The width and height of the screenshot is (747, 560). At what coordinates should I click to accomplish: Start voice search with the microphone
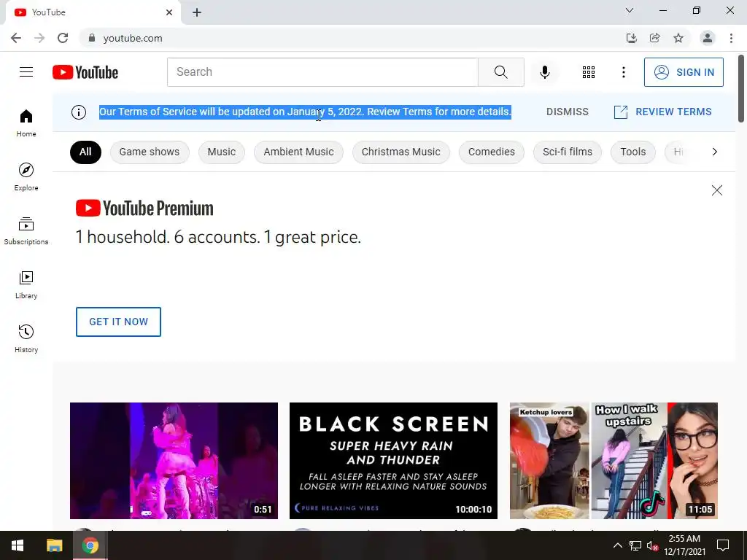point(544,72)
